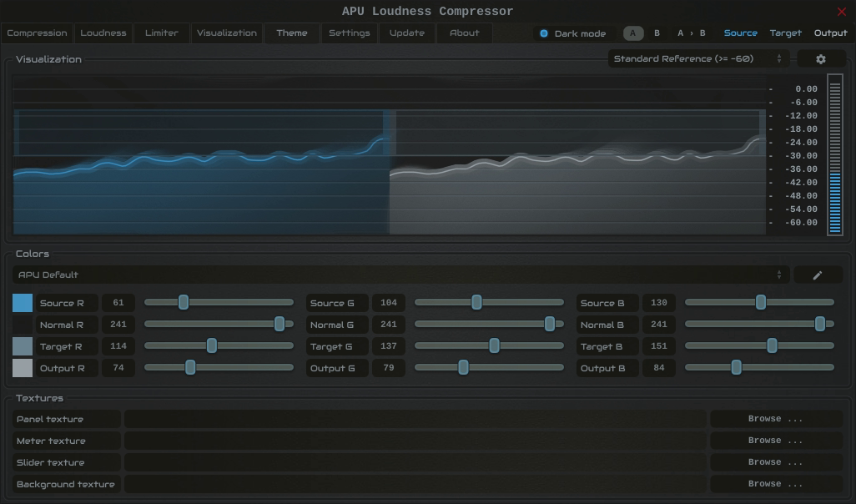856x504 pixels.
Task: Click the -30.00 scale label
Action: point(801,156)
